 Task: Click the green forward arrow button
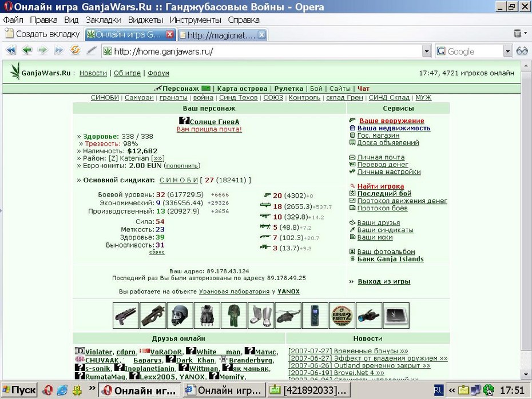[x=43, y=50]
